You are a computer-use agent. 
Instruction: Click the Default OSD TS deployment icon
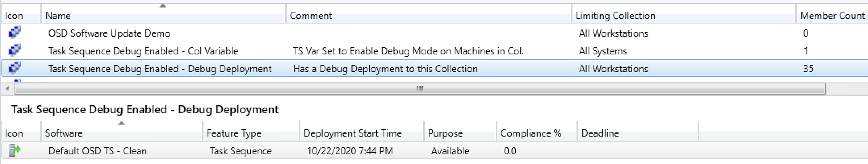tap(15, 150)
